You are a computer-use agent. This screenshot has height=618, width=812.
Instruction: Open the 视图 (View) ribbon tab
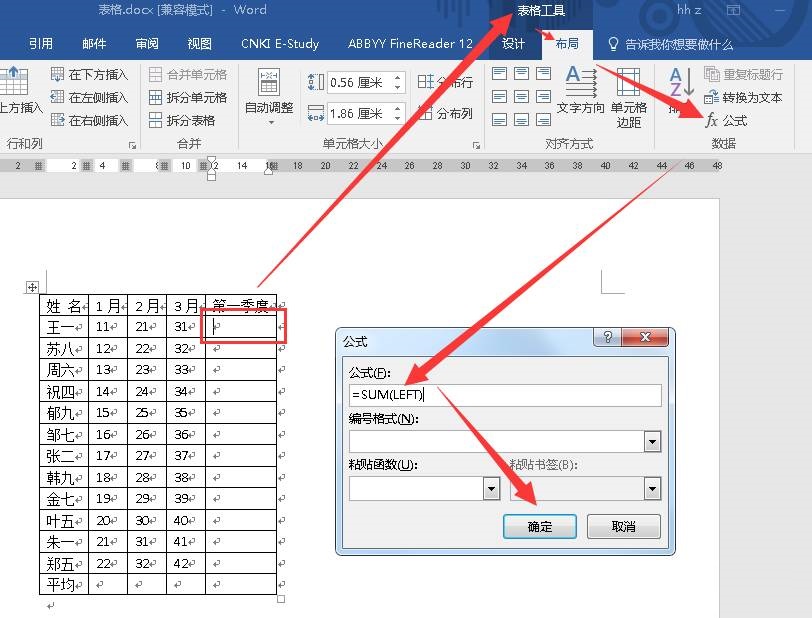pyautogui.click(x=200, y=44)
